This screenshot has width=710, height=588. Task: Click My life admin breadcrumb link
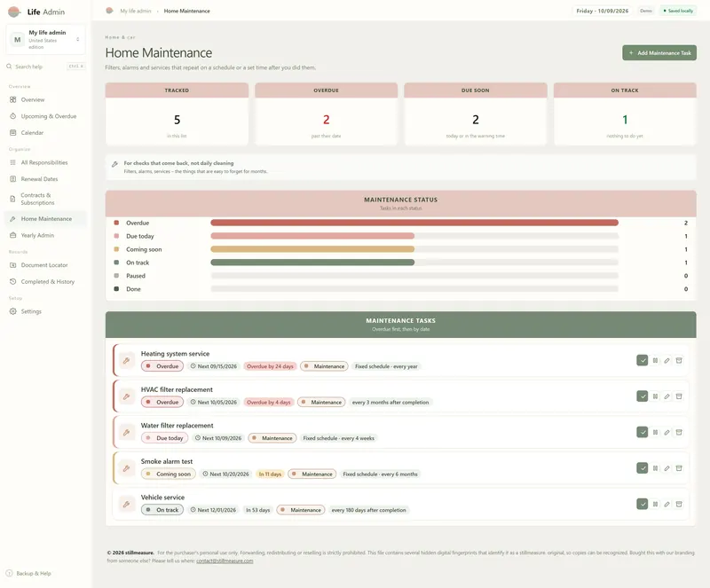click(136, 11)
